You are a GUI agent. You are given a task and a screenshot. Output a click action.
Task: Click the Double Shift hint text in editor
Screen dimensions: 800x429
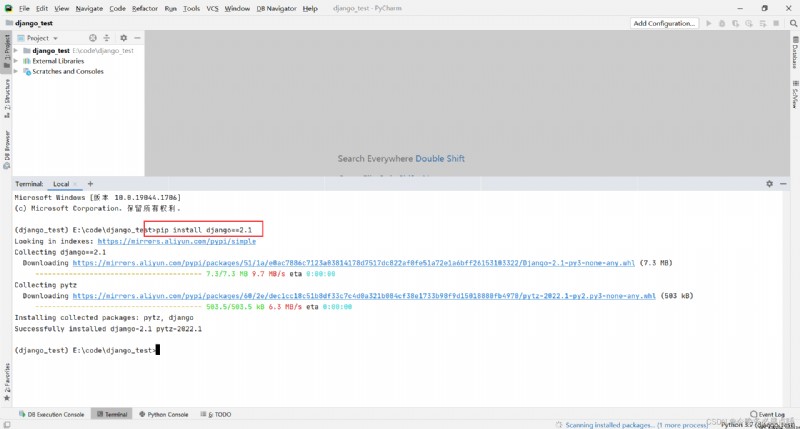click(x=440, y=159)
